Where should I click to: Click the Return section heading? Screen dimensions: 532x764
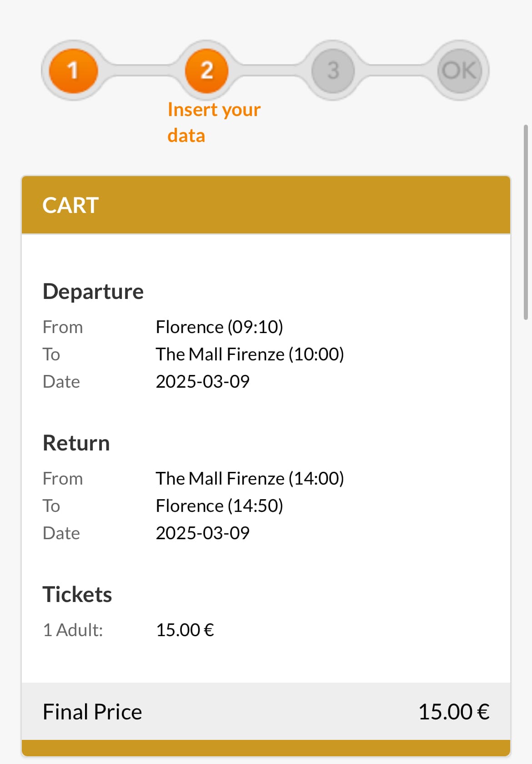coord(76,443)
